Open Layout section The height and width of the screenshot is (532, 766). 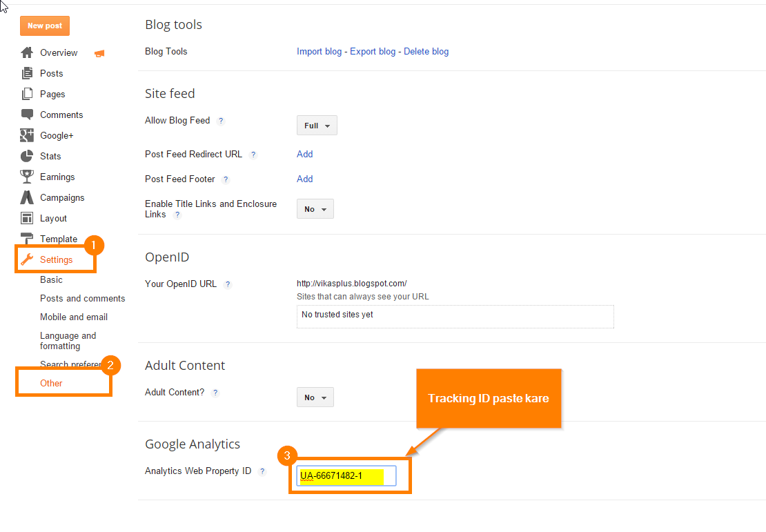53,218
